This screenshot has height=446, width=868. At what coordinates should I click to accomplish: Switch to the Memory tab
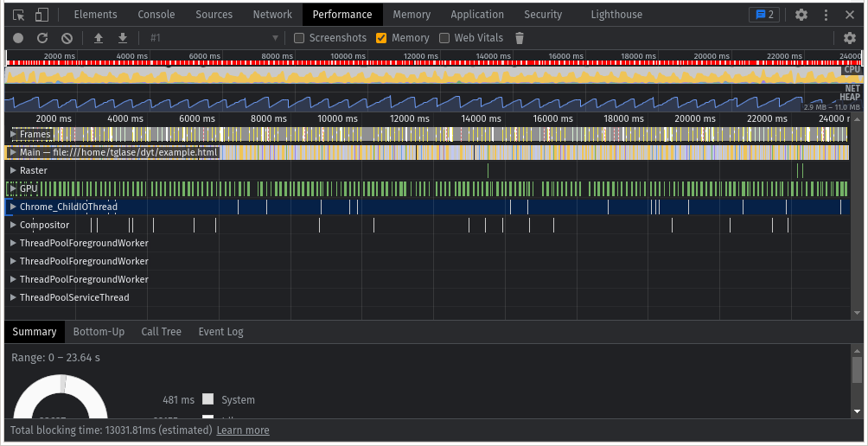(x=412, y=15)
